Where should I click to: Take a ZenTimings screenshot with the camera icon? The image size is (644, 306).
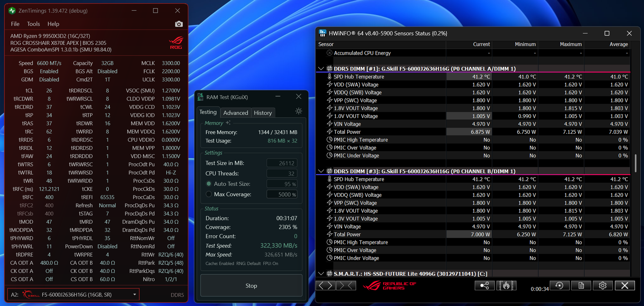click(x=179, y=24)
